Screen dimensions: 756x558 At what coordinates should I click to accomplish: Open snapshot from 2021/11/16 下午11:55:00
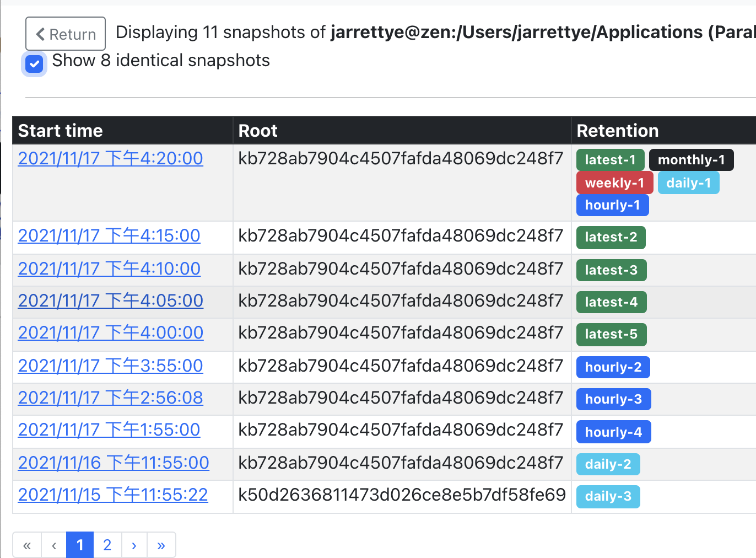(114, 463)
